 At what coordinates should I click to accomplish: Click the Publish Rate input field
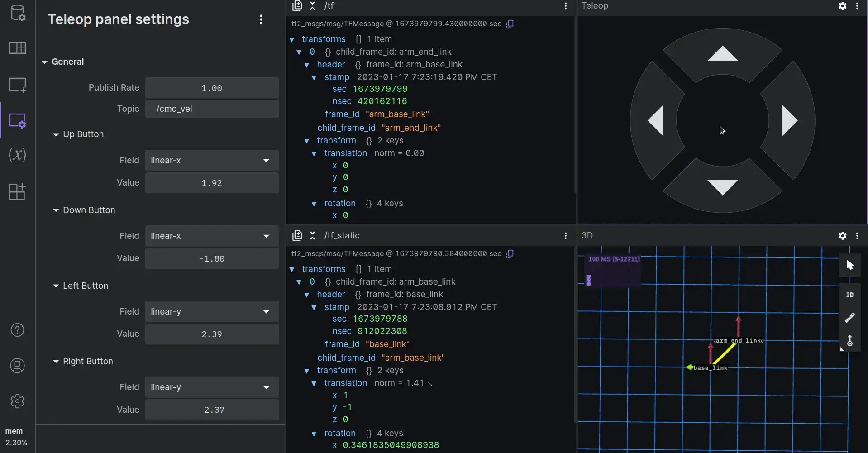(211, 88)
